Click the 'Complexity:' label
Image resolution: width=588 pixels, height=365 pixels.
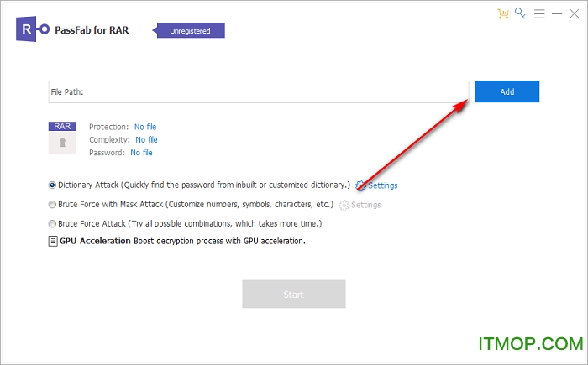[x=109, y=139]
